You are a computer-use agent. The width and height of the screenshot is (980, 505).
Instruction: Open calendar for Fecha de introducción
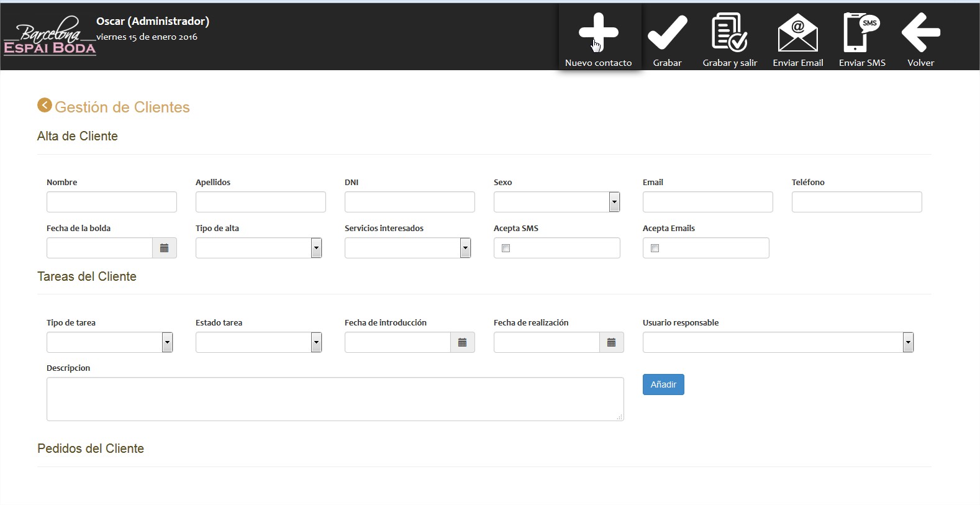click(462, 342)
